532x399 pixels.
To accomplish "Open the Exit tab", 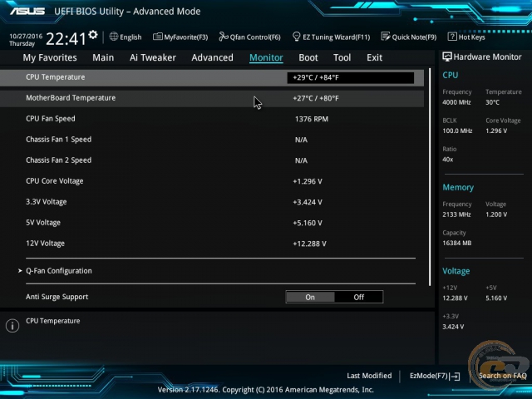I will coord(375,57).
